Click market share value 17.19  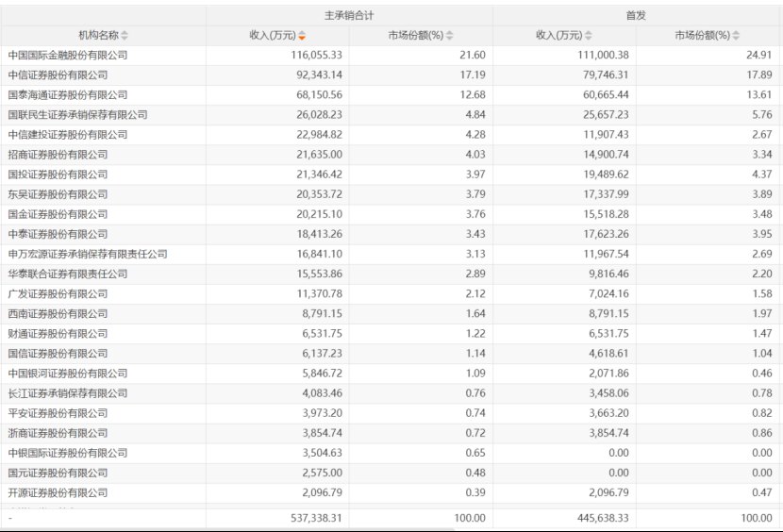click(x=473, y=75)
